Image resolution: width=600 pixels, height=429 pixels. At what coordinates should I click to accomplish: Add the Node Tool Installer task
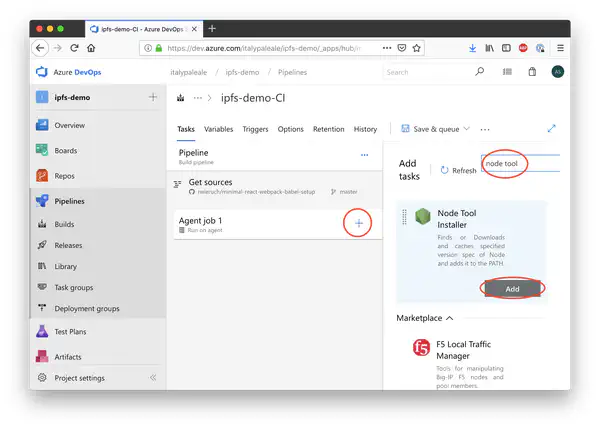tap(512, 287)
